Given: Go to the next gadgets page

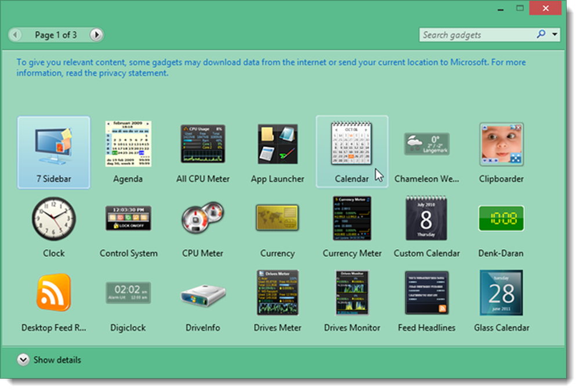Looking at the screenshot, I should tap(96, 35).
